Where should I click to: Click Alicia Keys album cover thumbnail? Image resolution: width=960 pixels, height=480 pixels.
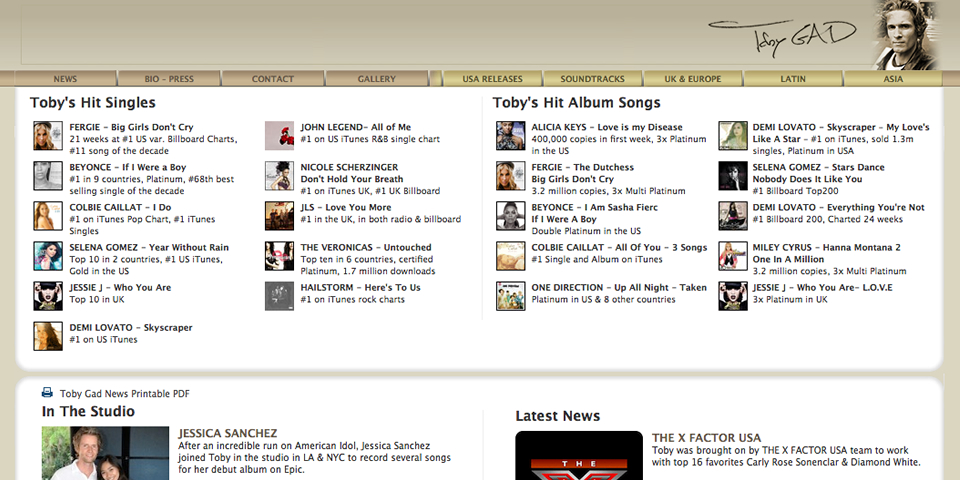511,136
